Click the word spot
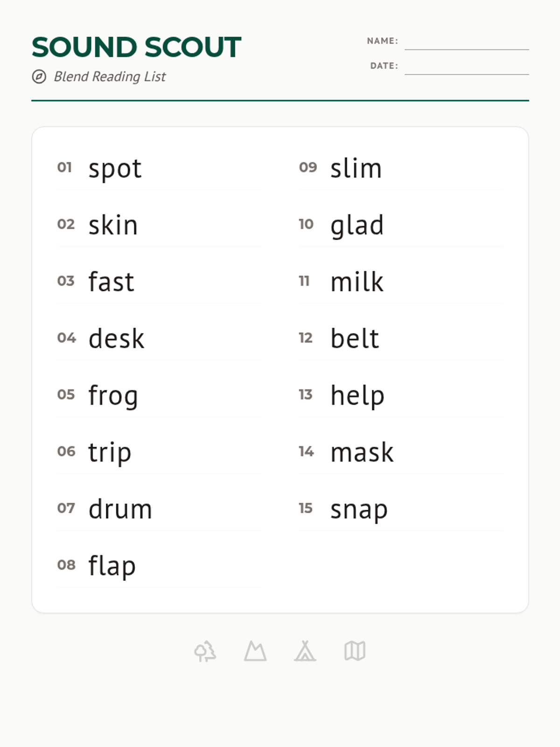Screen dimensions: 560x747 pos(115,169)
